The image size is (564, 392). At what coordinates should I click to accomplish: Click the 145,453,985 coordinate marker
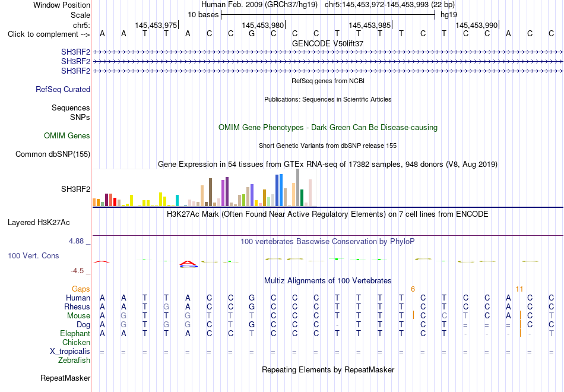tap(370, 25)
